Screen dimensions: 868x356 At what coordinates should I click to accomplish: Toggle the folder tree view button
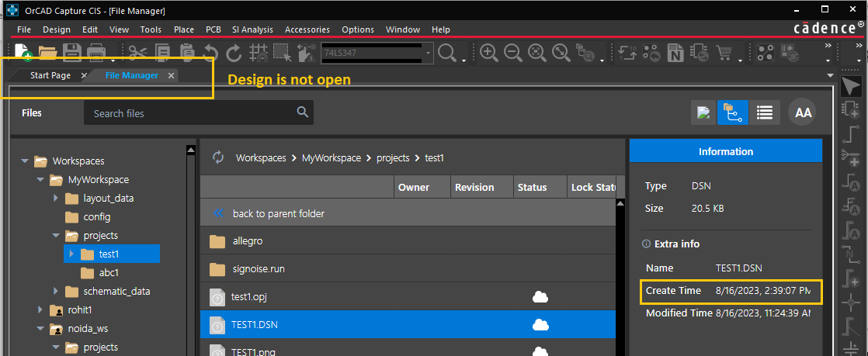pyautogui.click(x=730, y=112)
